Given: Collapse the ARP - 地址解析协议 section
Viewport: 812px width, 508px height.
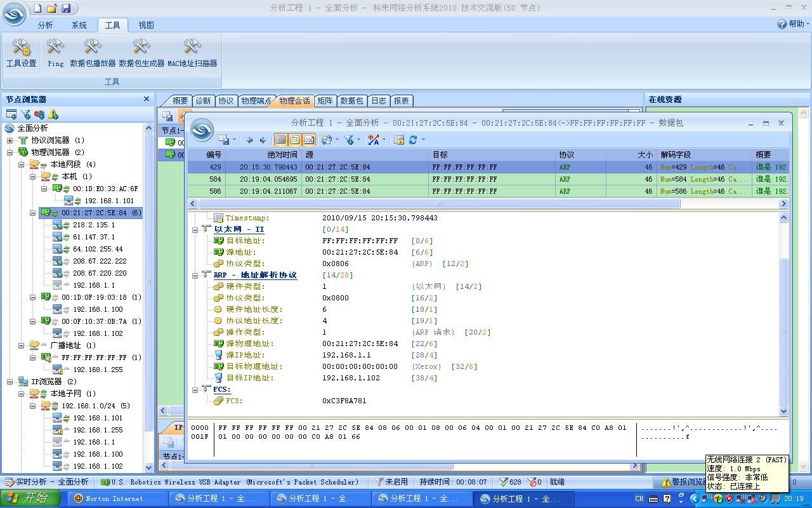Looking at the screenshot, I should point(195,275).
